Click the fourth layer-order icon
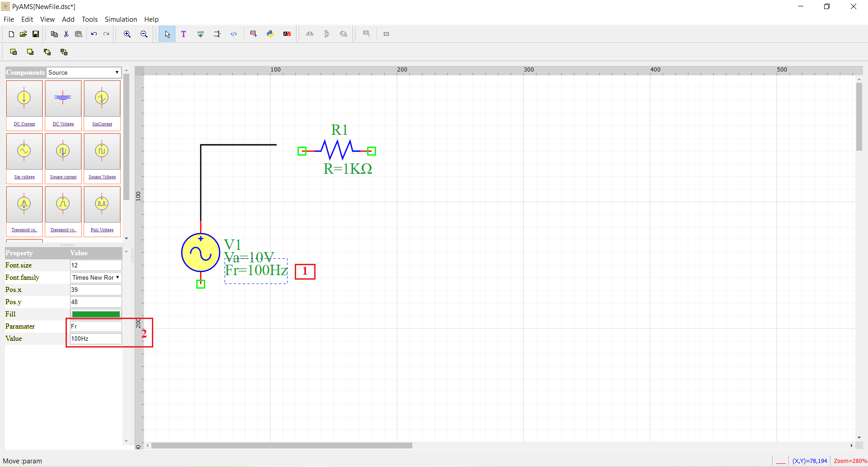Viewport: 868px width, 467px height. (64, 52)
